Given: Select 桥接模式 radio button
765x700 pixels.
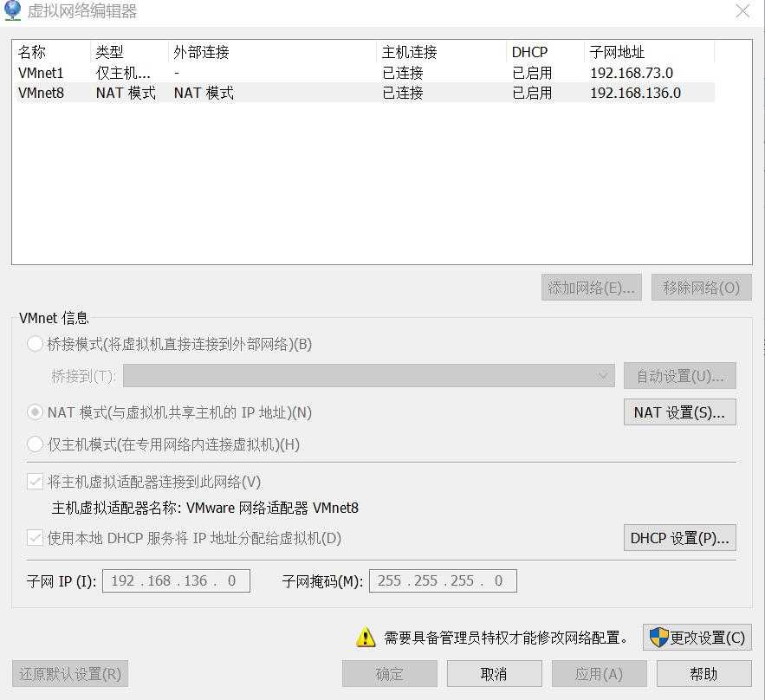Looking at the screenshot, I should tap(35, 343).
